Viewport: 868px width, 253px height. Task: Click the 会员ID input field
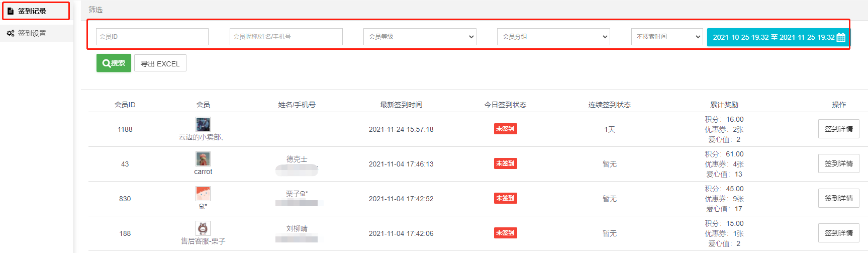(152, 37)
